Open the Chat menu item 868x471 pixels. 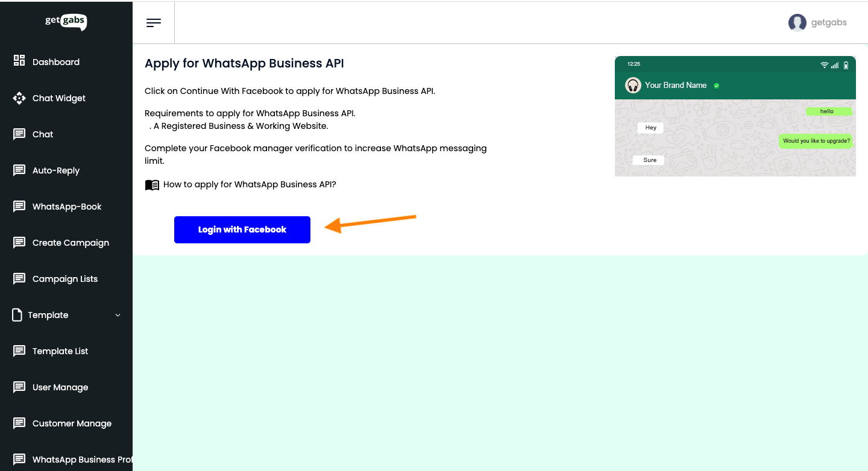pos(43,134)
